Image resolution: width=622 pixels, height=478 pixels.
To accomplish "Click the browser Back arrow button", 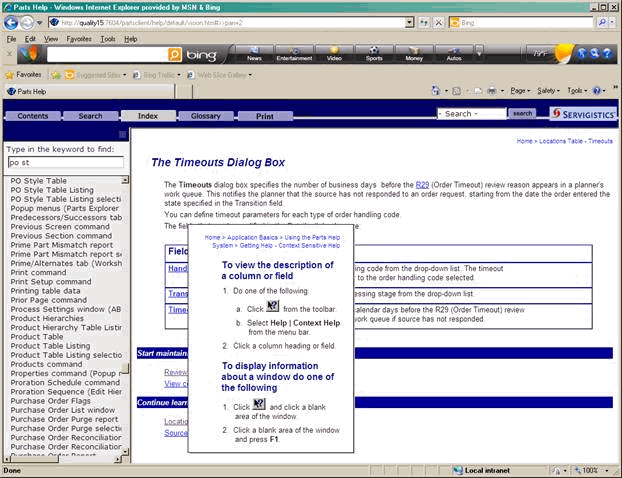I will click(x=11, y=23).
